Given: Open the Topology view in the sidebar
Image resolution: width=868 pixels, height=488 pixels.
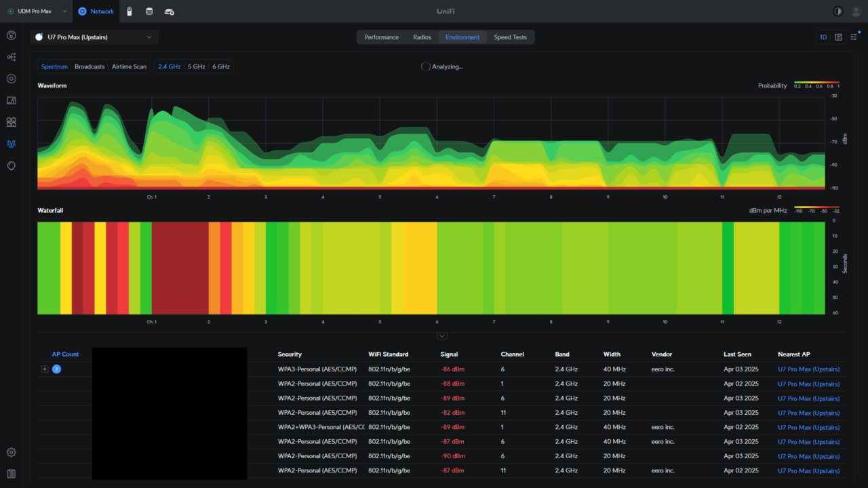Looking at the screenshot, I should [11, 57].
